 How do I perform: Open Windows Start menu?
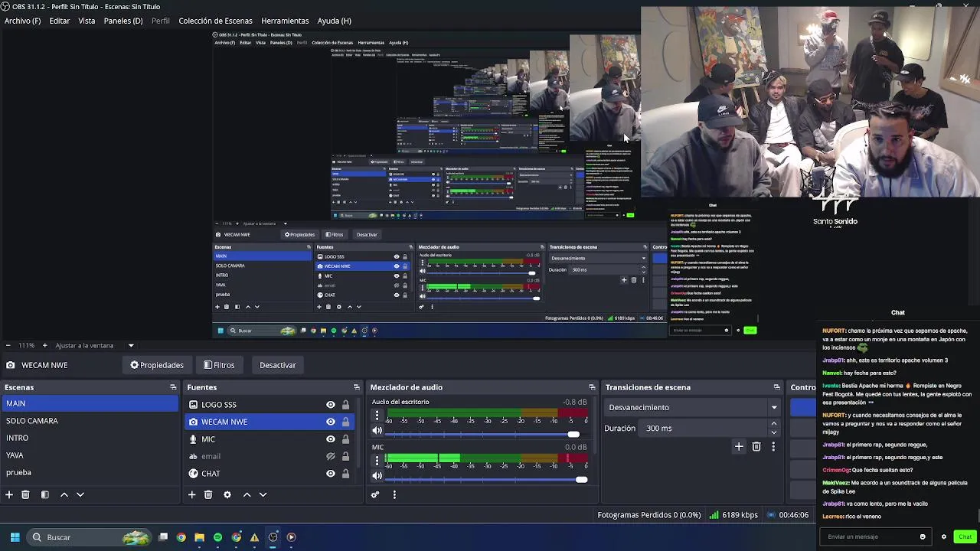15,537
